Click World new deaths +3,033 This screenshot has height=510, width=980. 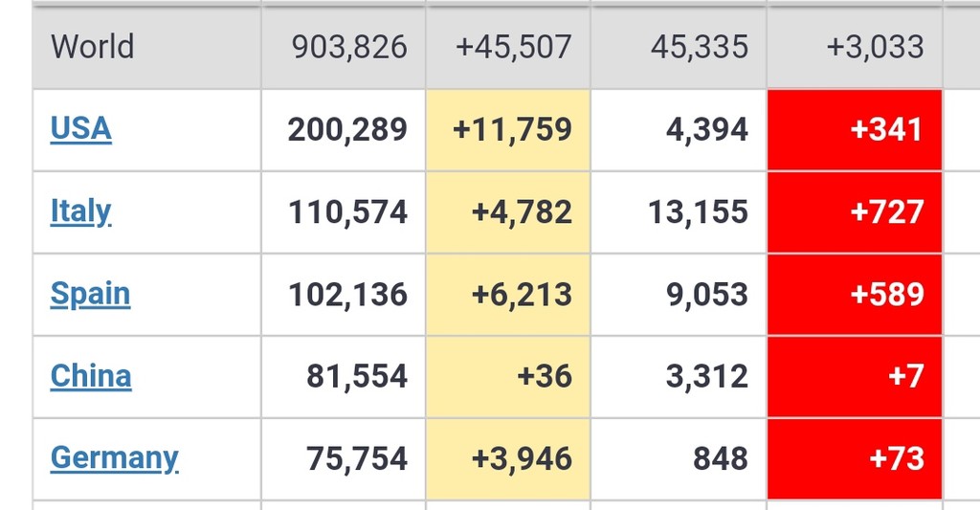click(875, 46)
